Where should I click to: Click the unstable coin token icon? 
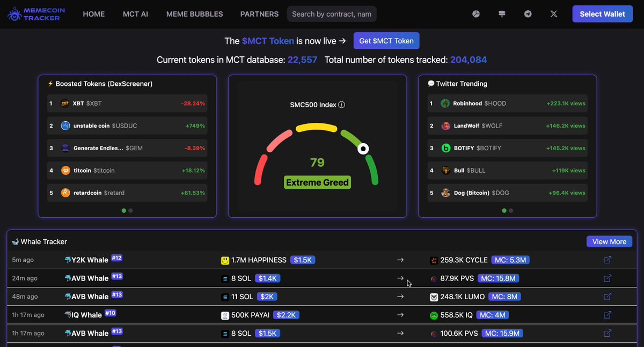(65, 125)
